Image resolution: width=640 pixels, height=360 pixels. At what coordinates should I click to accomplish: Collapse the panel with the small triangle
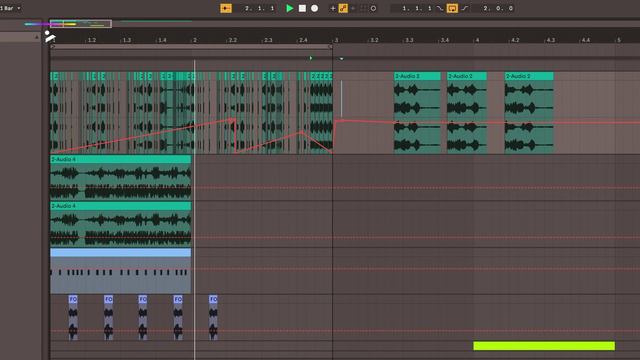37,37
